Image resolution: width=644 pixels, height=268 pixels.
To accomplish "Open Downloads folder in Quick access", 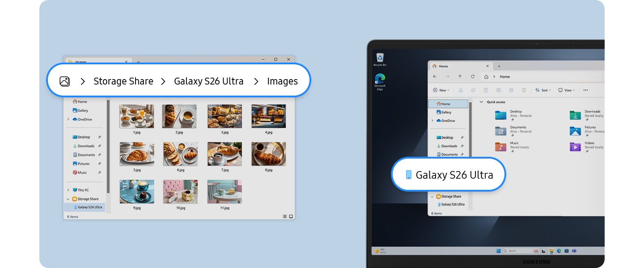I will (586, 115).
